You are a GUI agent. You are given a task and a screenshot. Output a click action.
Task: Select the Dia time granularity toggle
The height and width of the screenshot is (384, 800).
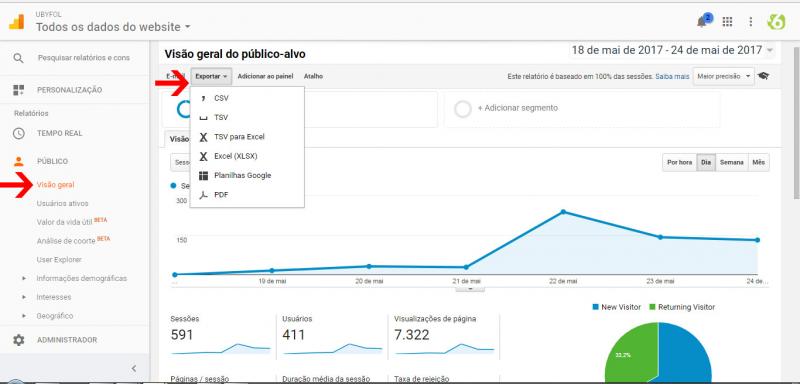[706, 162]
